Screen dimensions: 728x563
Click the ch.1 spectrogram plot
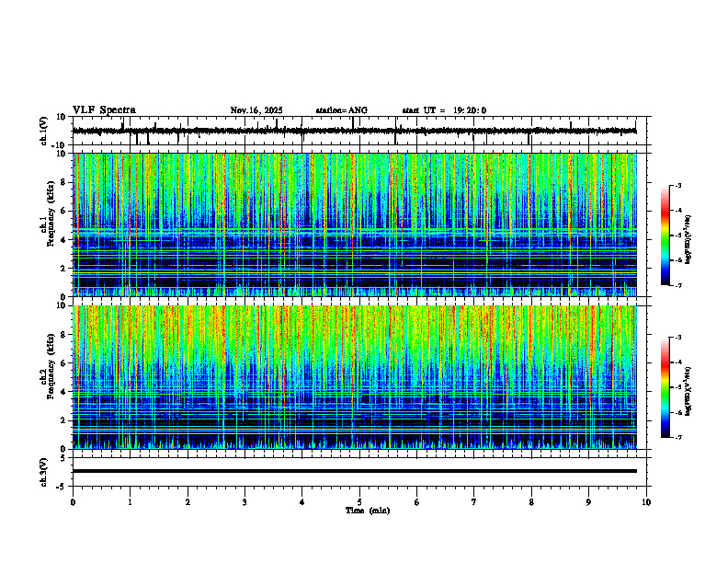pos(355,224)
